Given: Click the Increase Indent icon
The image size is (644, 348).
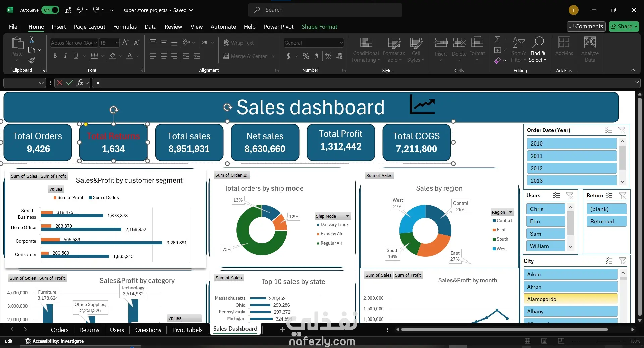Looking at the screenshot, I should pyautogui.click(x=197, y=56).
